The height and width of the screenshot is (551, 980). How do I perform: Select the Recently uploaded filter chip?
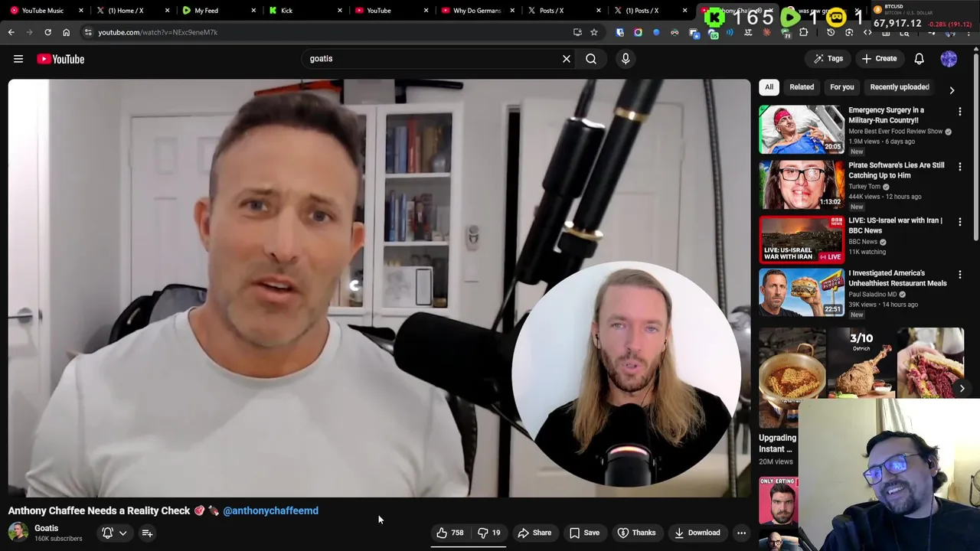coord(899,87)
